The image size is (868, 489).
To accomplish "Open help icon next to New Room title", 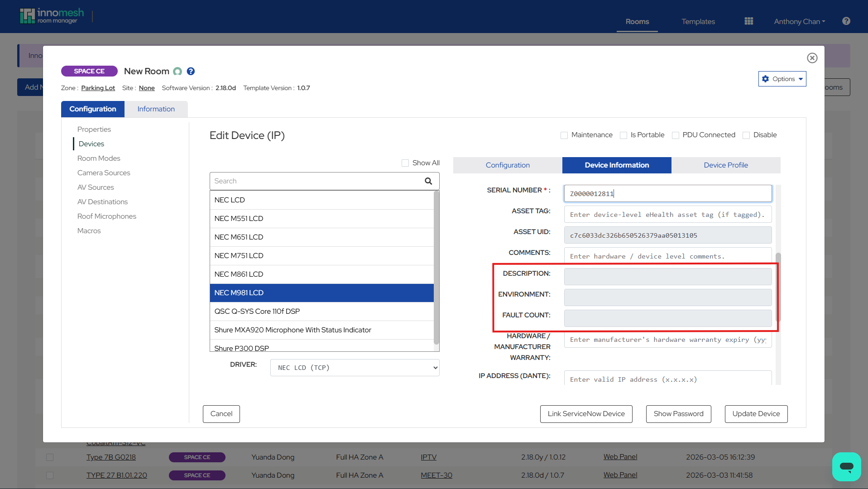I will [191, 71].
